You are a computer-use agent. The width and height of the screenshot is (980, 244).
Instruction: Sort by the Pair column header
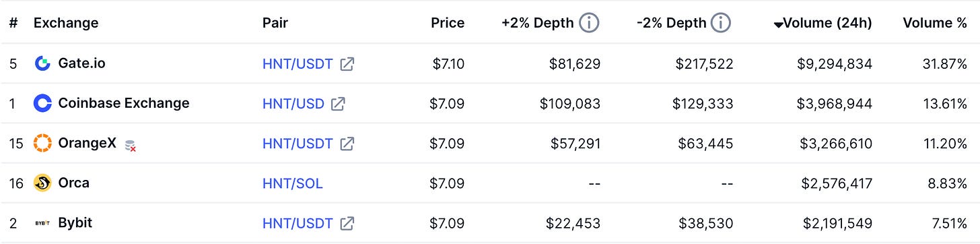click(x=275, y=23)
